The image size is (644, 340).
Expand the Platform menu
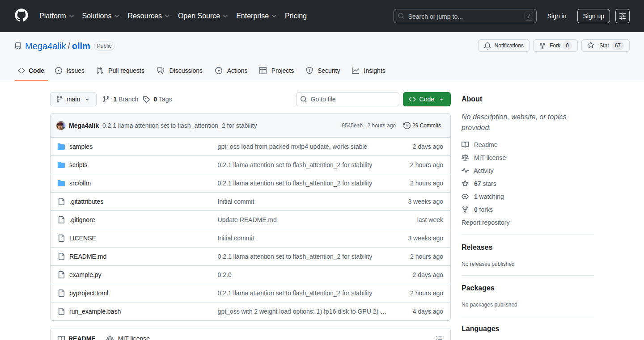click(x=57, y=16)
